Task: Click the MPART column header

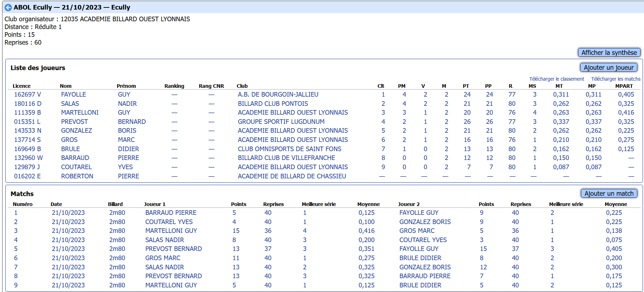Action: click(x=624, y=86)
